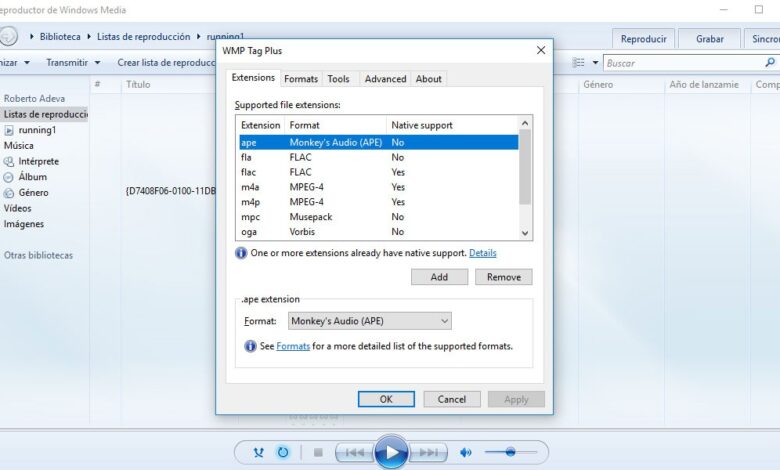Click Otras bibliotecas in the sidebar
Viewport: 780px width, 470px height.
coord(38,256)
